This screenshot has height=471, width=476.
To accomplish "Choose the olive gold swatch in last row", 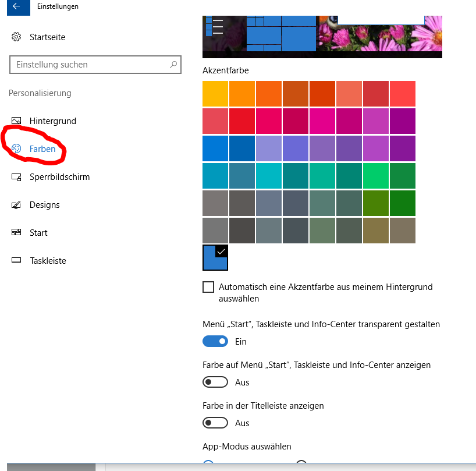I will pos(376,230).
